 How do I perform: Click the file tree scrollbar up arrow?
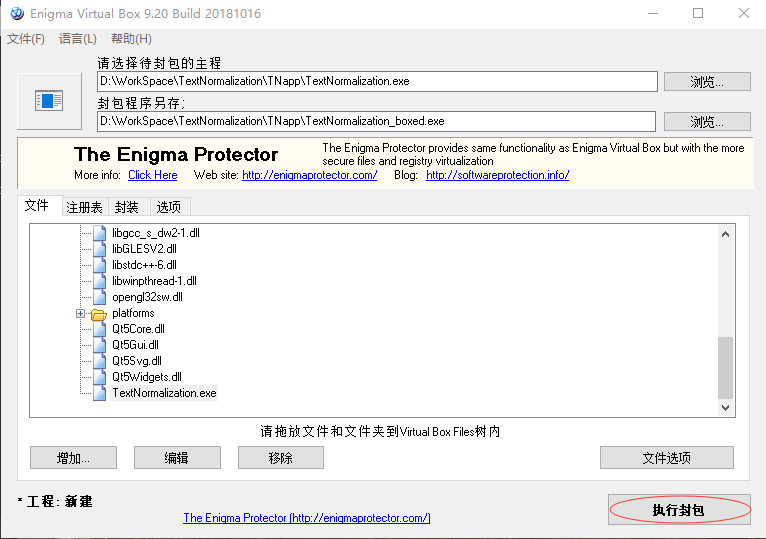pyautogui.click(x=725, y=234)
